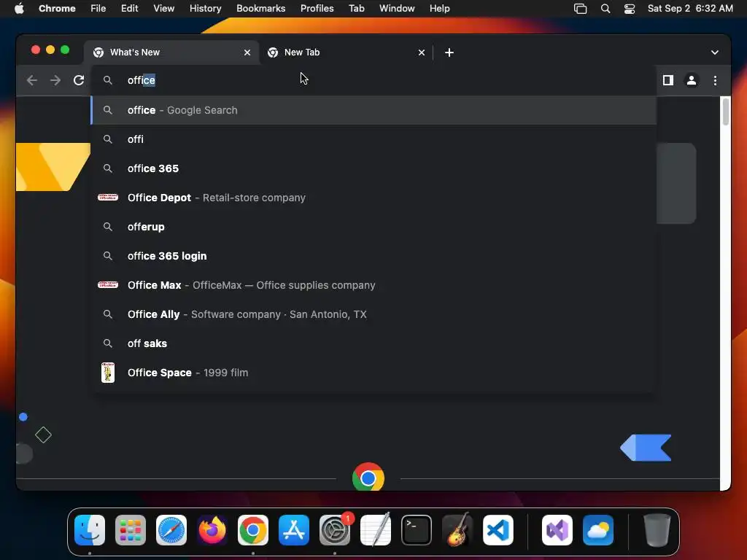Select the 'off saks' suggestion

click(x=374, y=343)
